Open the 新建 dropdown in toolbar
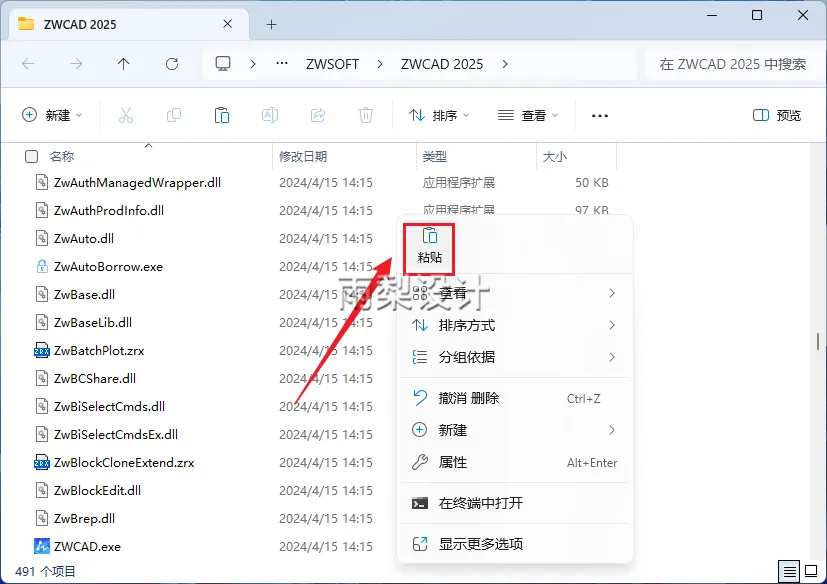Screen dimensions: 827x584 (x=52, y=115)
